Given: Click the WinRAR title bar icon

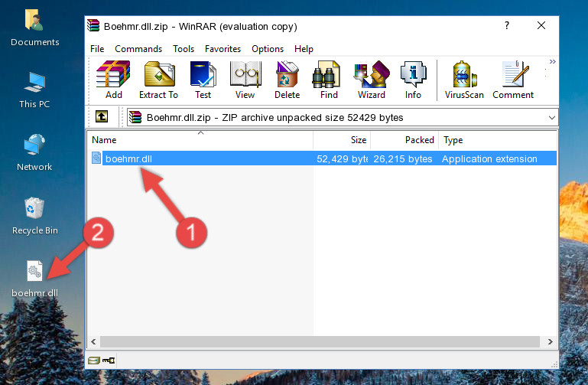Looking at the screenshot, I should click(93, 26).
